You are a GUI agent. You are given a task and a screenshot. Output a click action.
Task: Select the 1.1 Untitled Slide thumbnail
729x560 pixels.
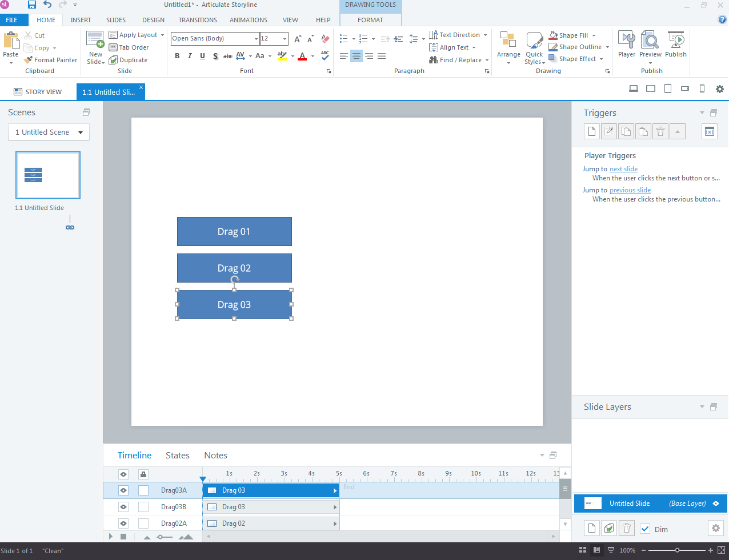(48, 175)
